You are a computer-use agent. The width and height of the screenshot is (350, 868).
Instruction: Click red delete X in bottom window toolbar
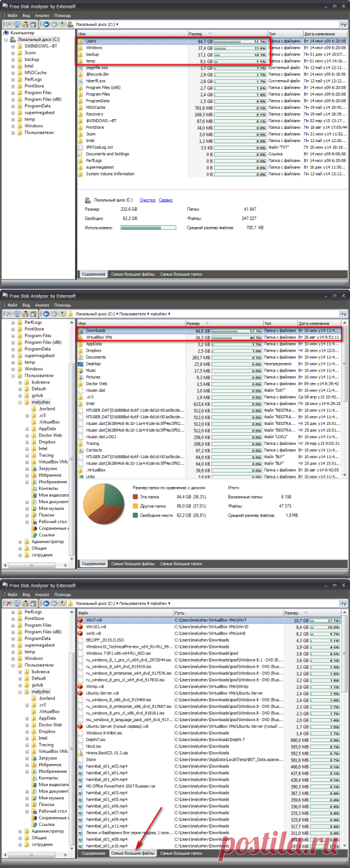click(10, 603)
